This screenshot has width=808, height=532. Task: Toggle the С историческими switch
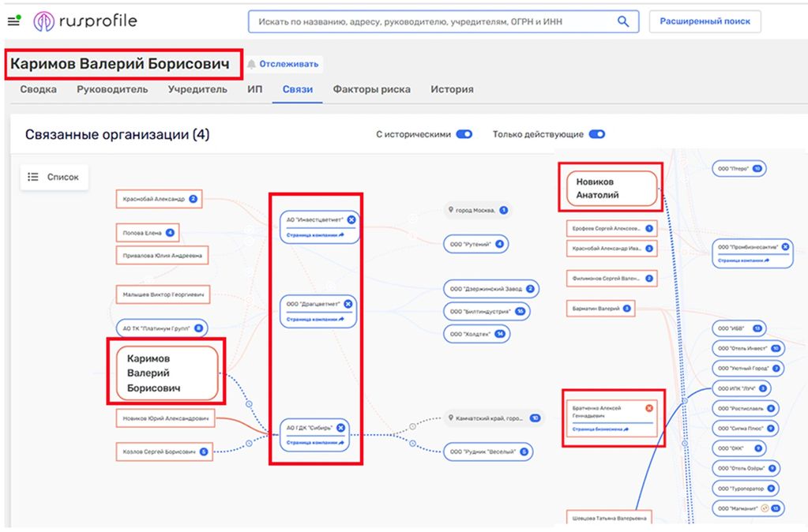(464, 134)
